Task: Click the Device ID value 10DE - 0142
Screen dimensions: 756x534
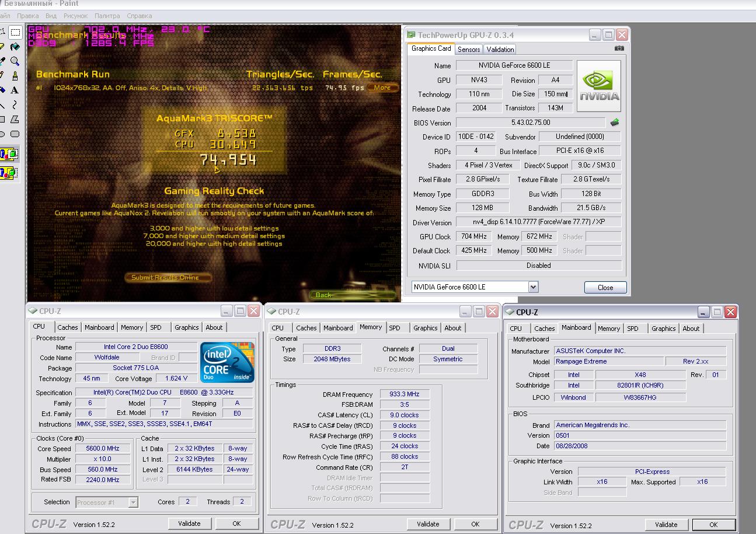Action: [x=476, y=137]
